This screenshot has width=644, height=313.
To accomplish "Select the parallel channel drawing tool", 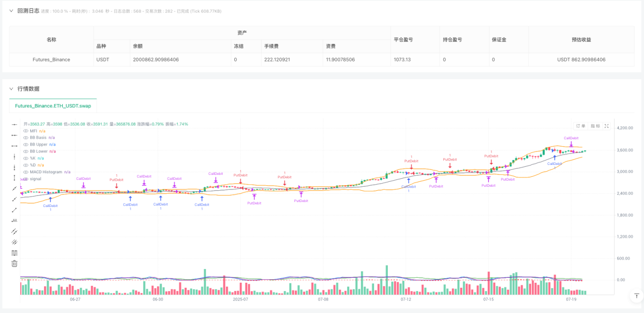I will pyautogui.click(x=14, y=231).
